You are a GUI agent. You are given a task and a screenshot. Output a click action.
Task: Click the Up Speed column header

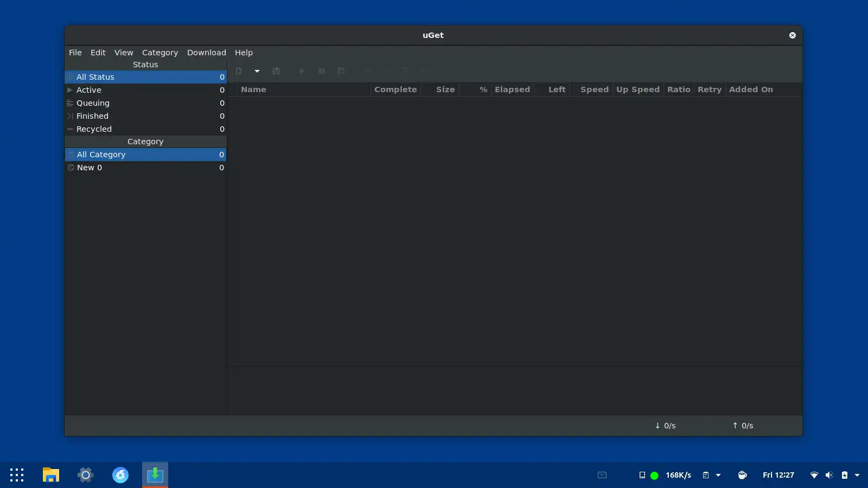(638, 89)
